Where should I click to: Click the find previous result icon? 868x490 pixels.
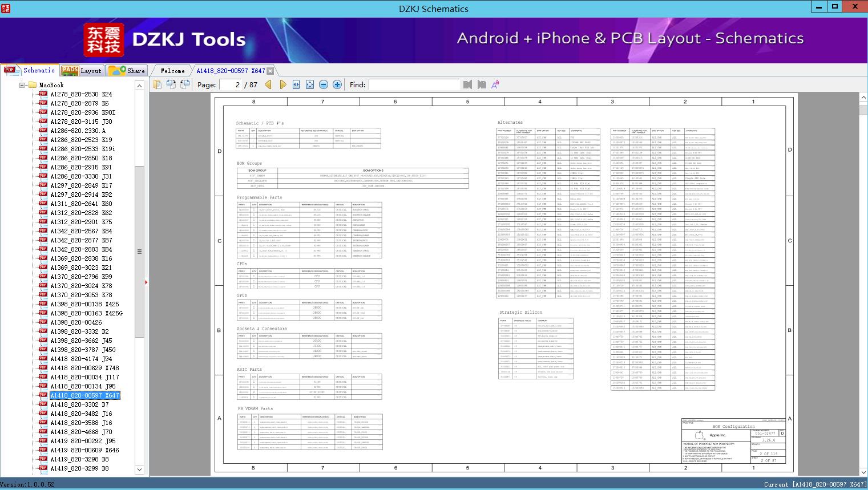[468, 84]
